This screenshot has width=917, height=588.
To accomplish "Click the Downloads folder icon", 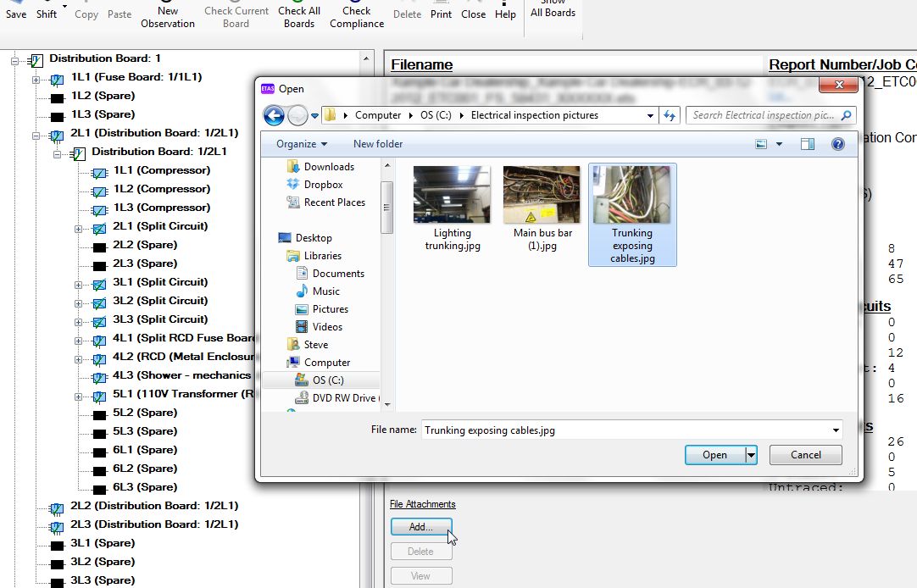I will tap(293, 167).
